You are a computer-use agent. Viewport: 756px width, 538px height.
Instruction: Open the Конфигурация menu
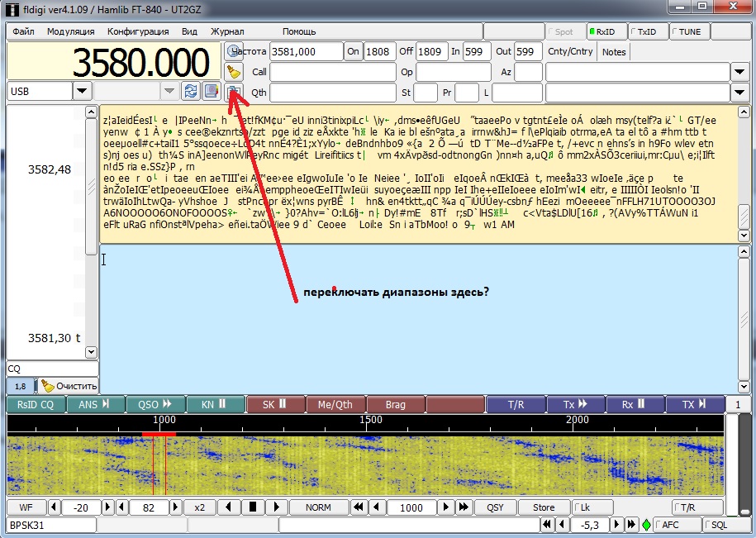[138, 31]
